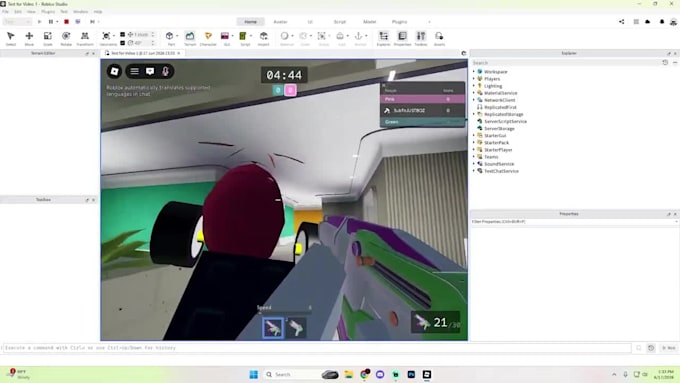Click the Explorer search field
Viewport: 680px width, 383px height.
565,63
